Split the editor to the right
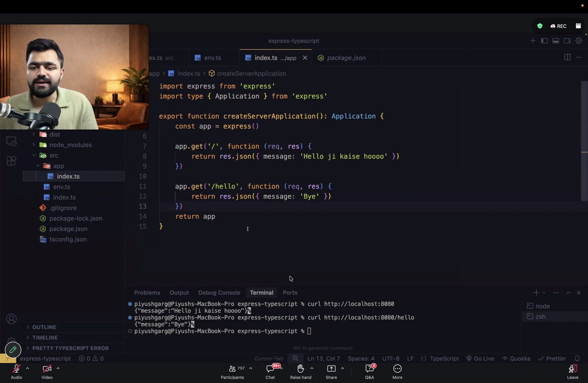 point(567,57)
